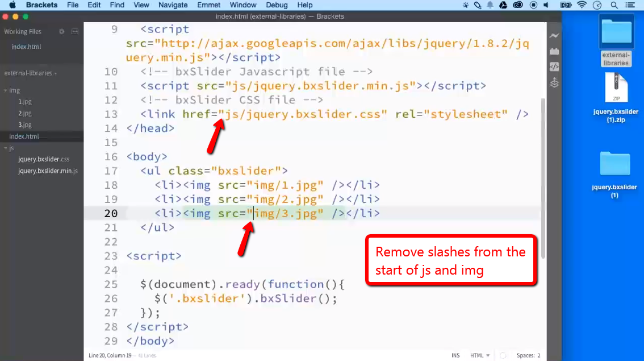Select the jquery.bxslider (1).zip desktop file

[x=616, y=98]
